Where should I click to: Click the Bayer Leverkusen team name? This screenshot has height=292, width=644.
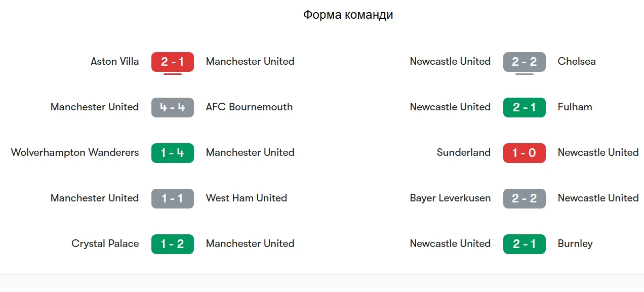[450, 198]
